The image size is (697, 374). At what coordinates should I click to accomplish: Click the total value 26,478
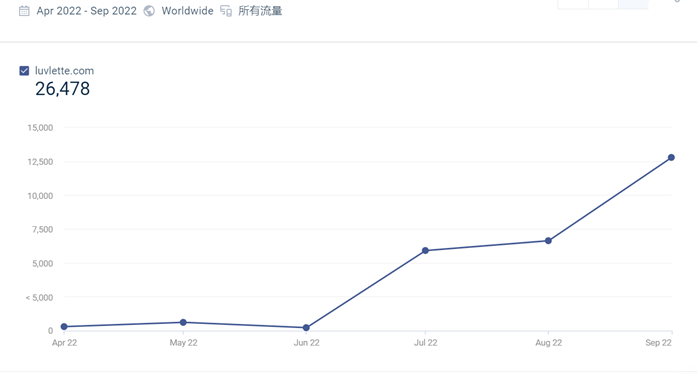click(x=63, y=89)
